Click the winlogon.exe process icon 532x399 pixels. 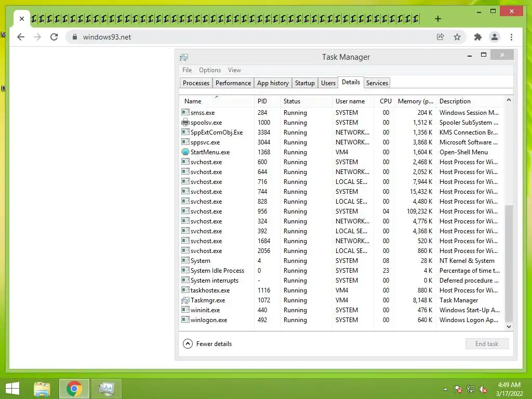coord(185,320)
